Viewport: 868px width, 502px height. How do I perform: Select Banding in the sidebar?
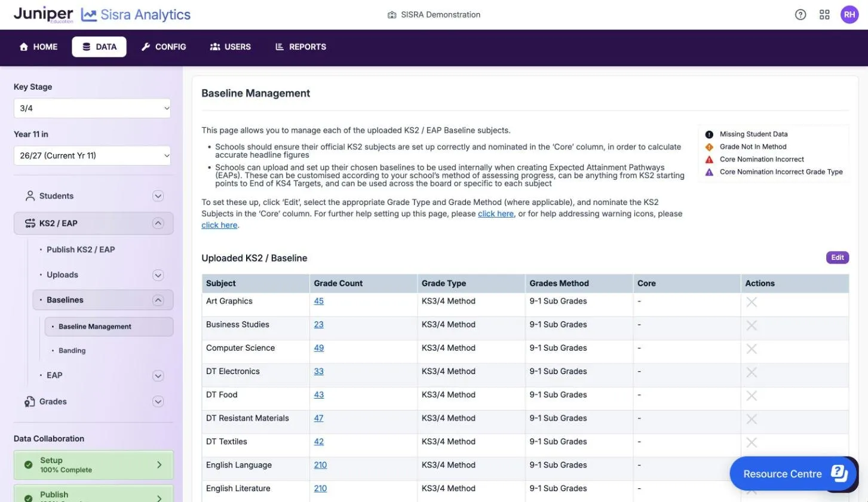tap(72, 351)
